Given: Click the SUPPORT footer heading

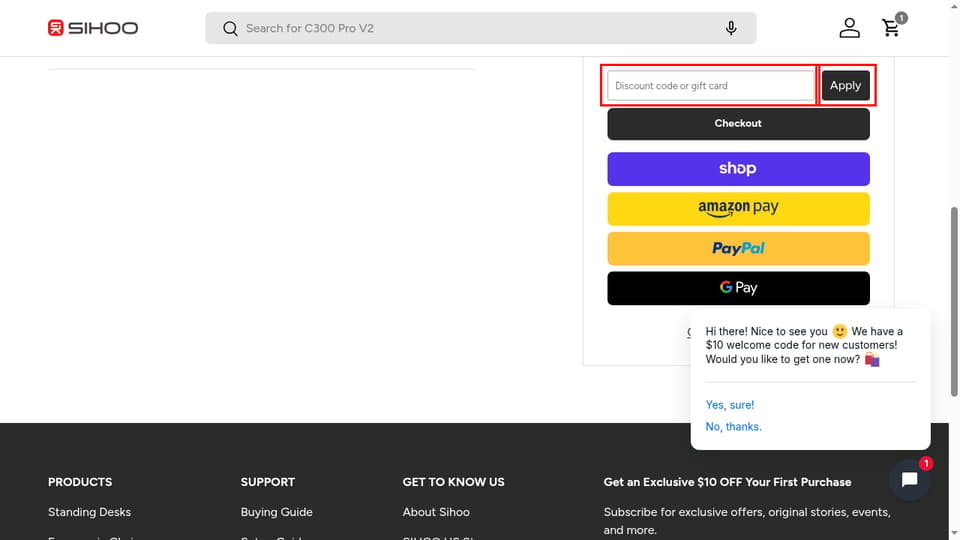Looking at the screenshot, I should click(x=268, y=482).
